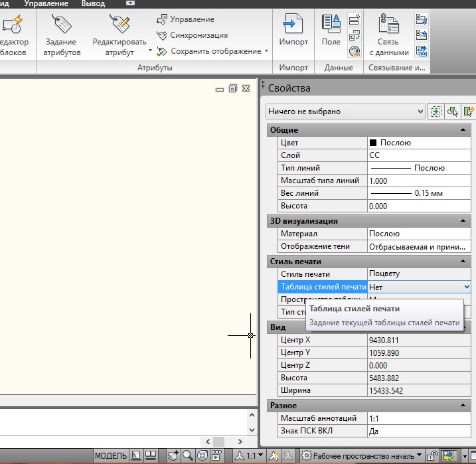The width and height of the screenshot is (476, 464).
Task: Click the Цвет Послою color swatch value
Action: [419, 143]
